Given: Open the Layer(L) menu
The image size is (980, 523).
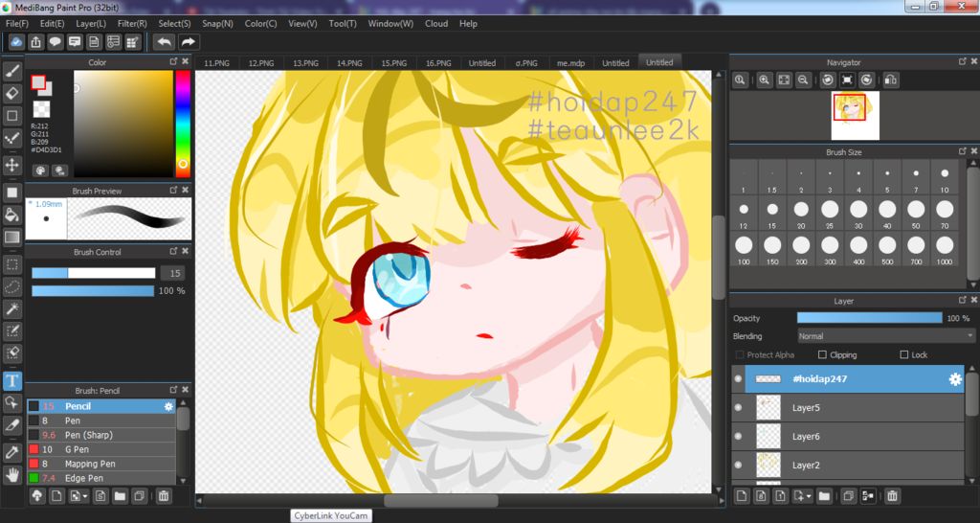Looking at the screenshot, I should 91,24.
